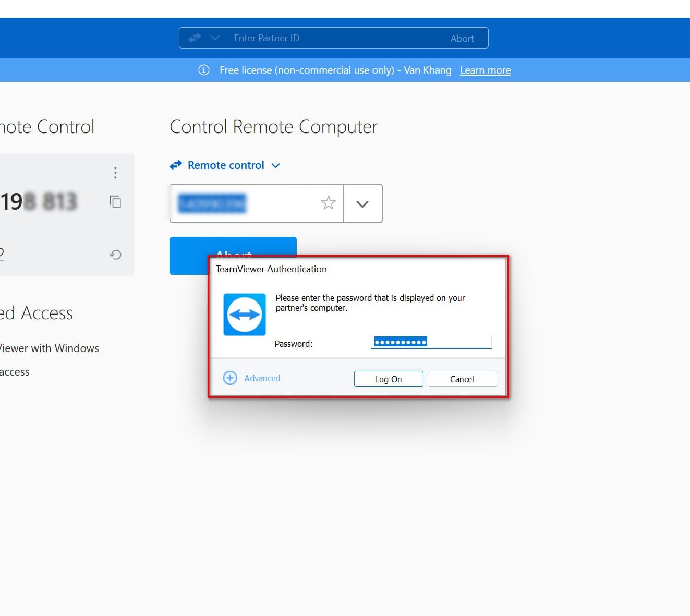Click the Advanced label in dialog
This screenshot has height=616, width=690.
[262, 378]
